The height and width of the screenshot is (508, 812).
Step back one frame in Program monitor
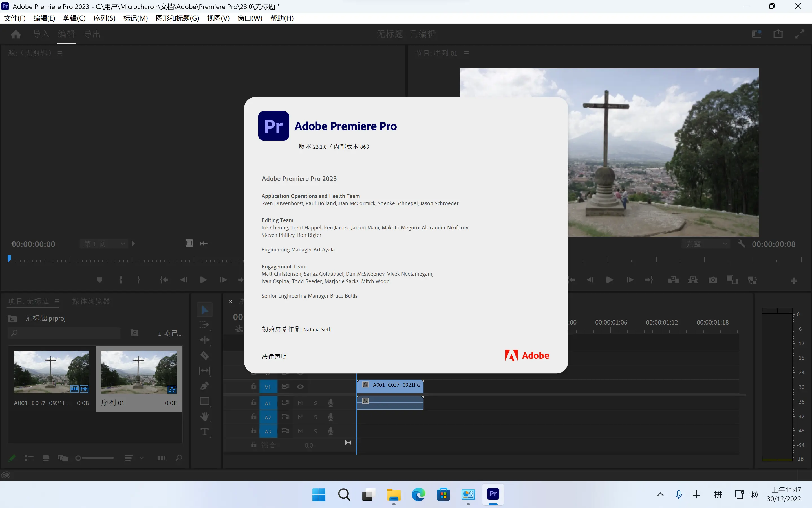pyautogui.click(x=590, y=280)
